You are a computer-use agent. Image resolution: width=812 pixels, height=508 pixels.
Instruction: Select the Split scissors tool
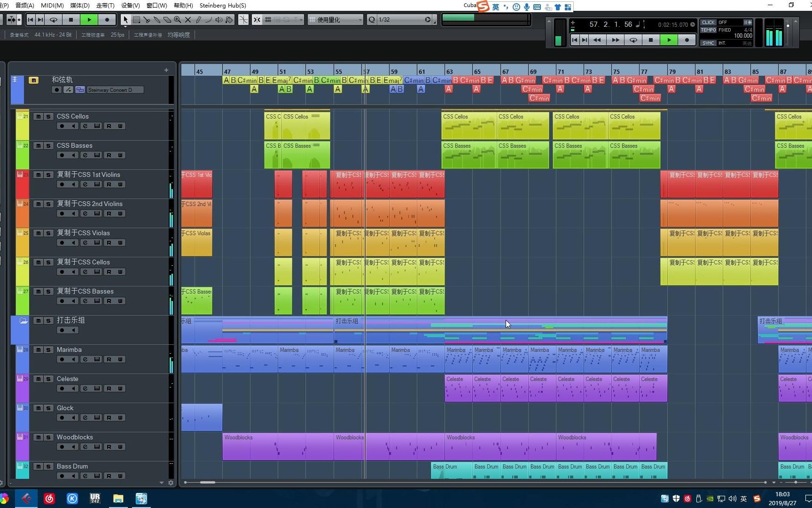(x=147, y=20)
